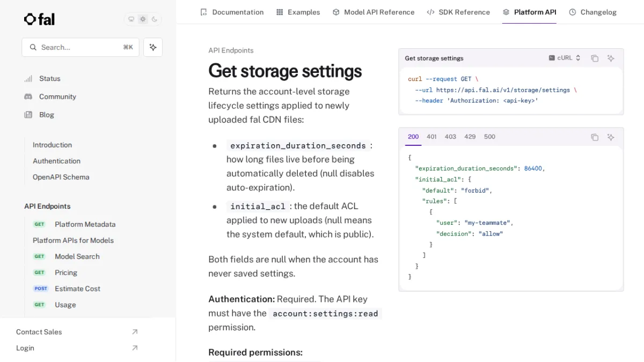Select 200 response tab
Image resolution: width=644 pixels, height=362 pixels.
pyautogui.click(x=413, y=137)
